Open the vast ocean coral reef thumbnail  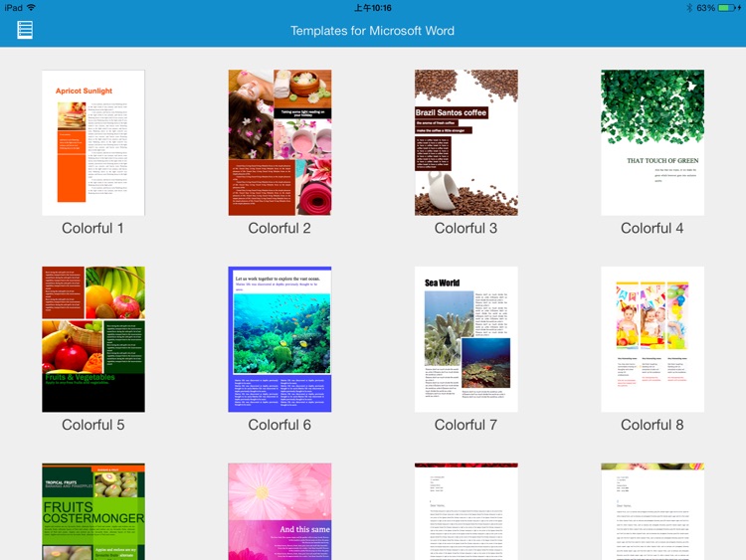point(280,339)
